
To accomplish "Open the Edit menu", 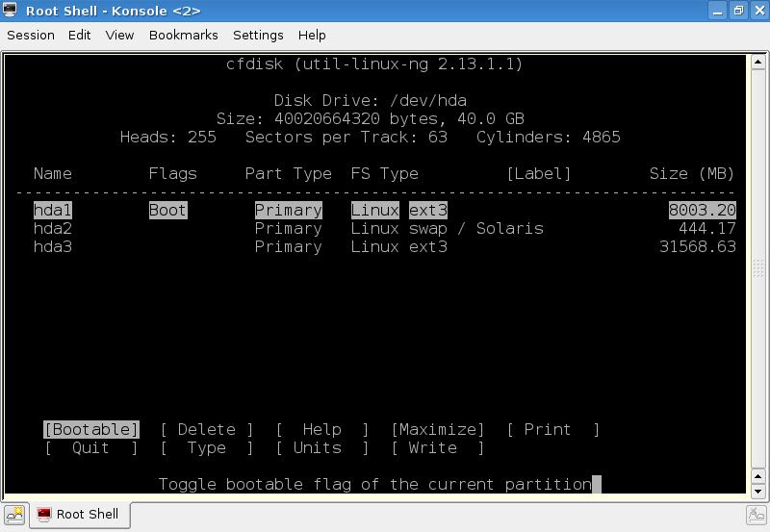I will 80,35.
